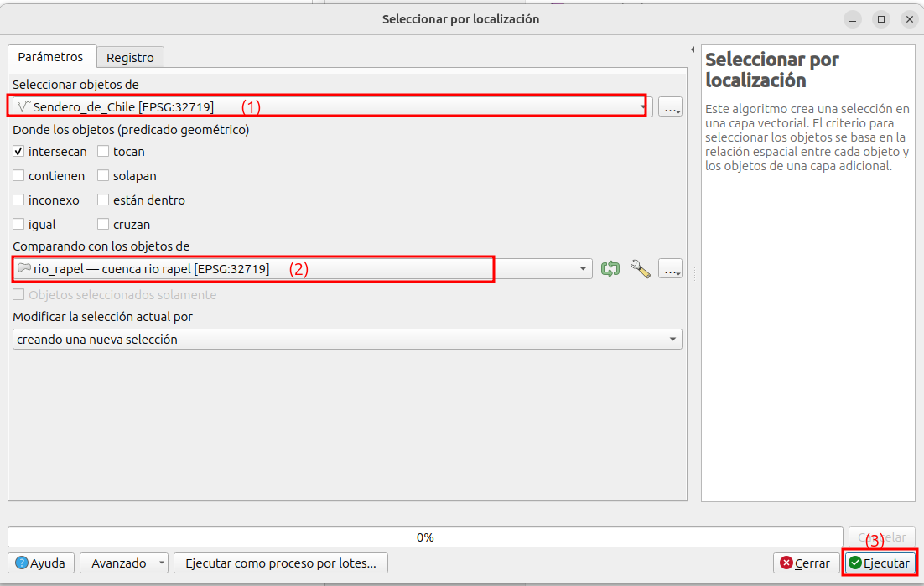Image resolution: width=924 pixels, height=586 pixels.
Task: Maximize the dialog window
Action: [x=880, y=18]
